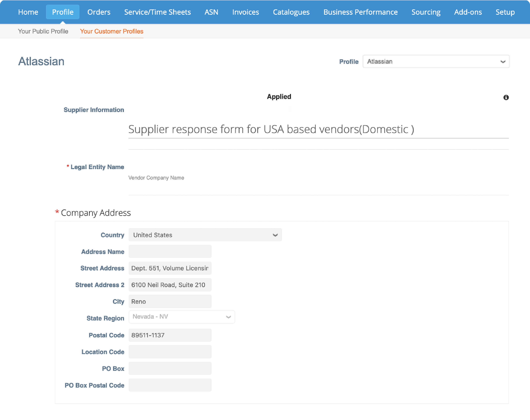Select the Profile navigation item
This screenshot has height=420, width=530.
click(62, 12)
